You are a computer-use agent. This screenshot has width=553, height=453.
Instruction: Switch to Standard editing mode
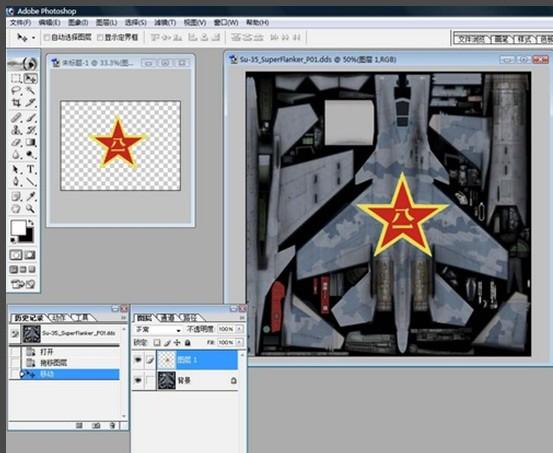tap(16, 255)
